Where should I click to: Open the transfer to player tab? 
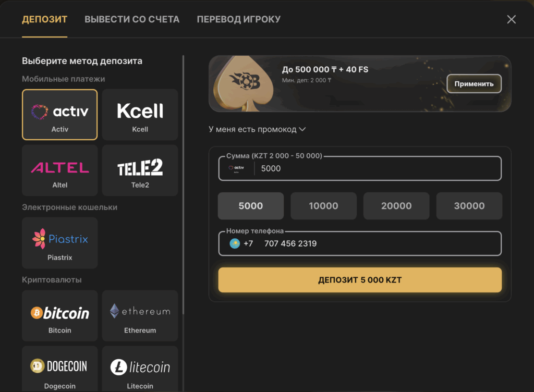[238, 19]
